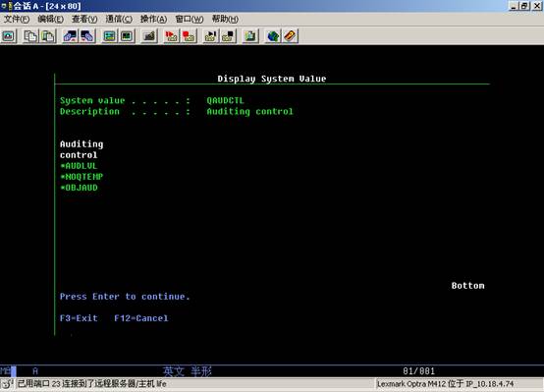Screen dimensions: 544x392
Task: Open the 通信(C) menu
Action: [x=119, y=19]
